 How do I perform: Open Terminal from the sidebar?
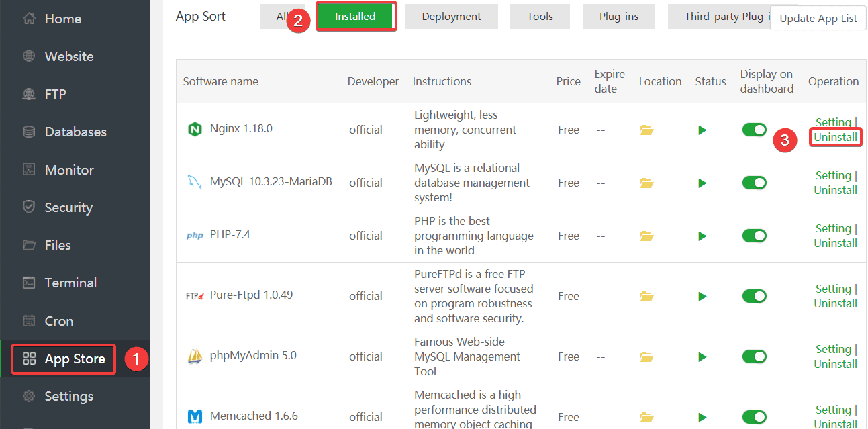(70, 283)
